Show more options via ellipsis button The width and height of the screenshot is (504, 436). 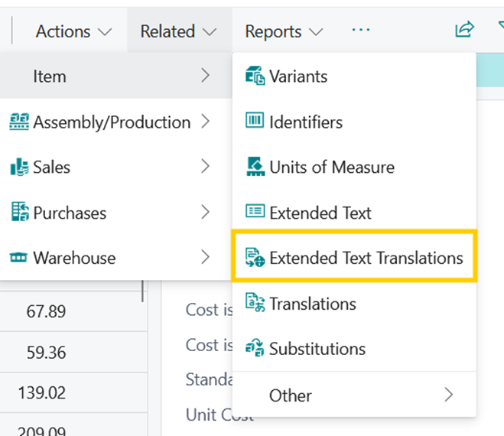click(360, 30)
